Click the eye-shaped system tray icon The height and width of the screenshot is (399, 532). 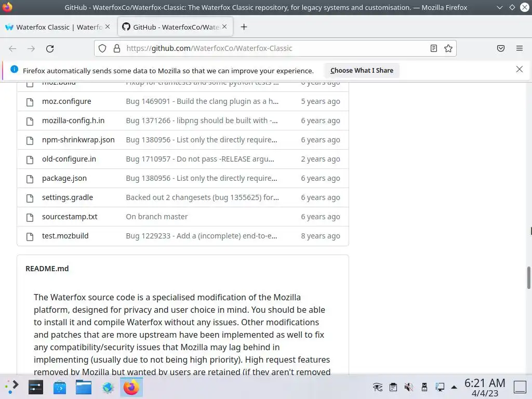(x=377, y=387)
